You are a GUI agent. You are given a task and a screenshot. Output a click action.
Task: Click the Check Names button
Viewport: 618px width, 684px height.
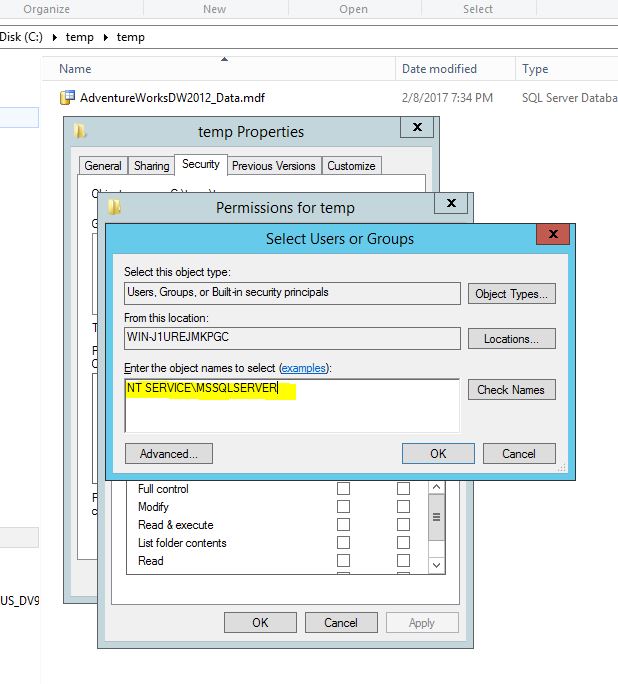511,390
